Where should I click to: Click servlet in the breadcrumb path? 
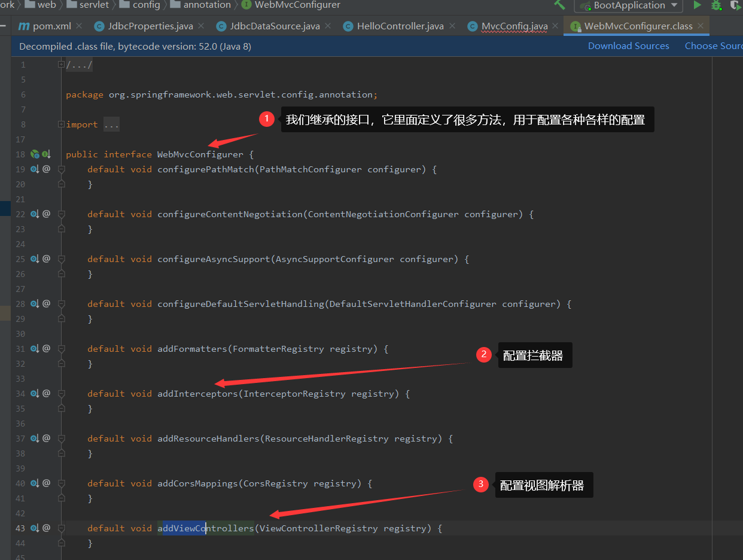[88, 5]
